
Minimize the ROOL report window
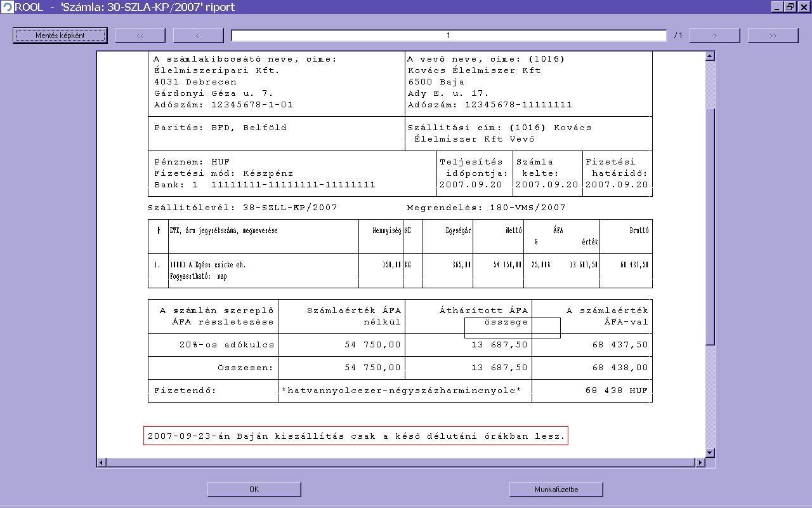pyautogui.click(x=778, y=7)
